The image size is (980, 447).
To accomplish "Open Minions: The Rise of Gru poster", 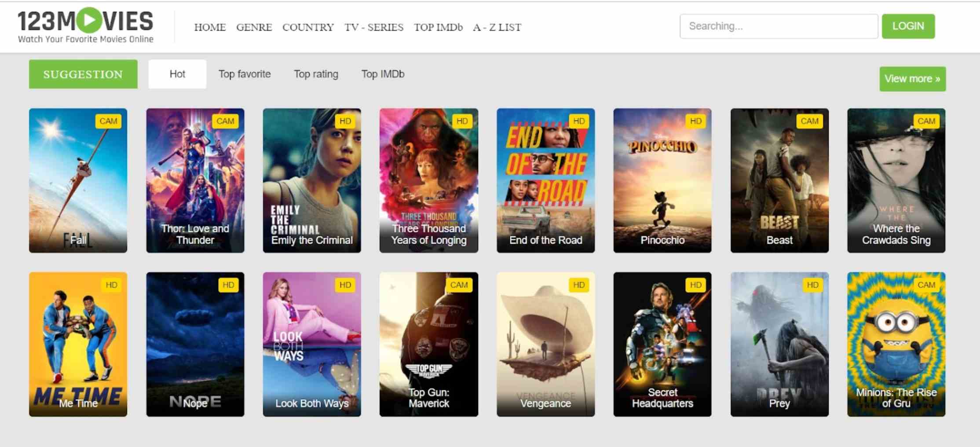I will point(896,344).
